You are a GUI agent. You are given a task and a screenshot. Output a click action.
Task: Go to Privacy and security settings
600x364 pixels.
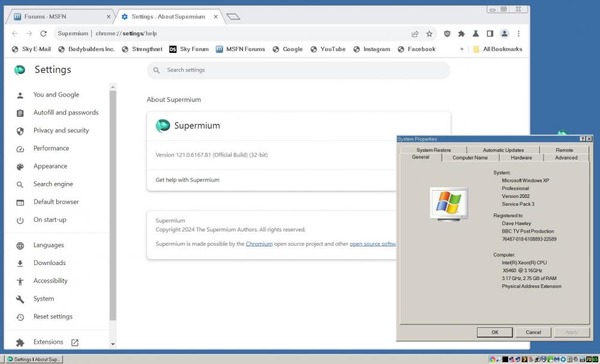click(x=61, y=130)
